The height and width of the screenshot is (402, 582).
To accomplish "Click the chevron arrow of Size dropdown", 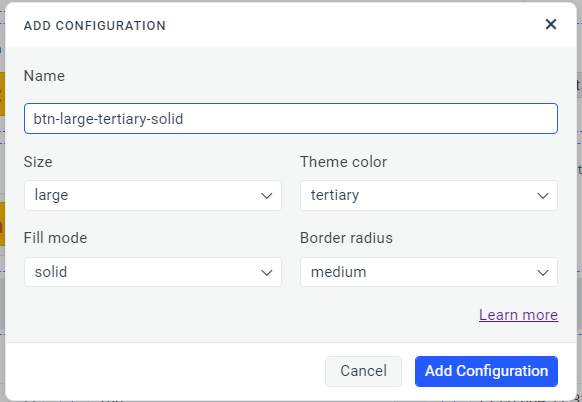I will (267, 196).
